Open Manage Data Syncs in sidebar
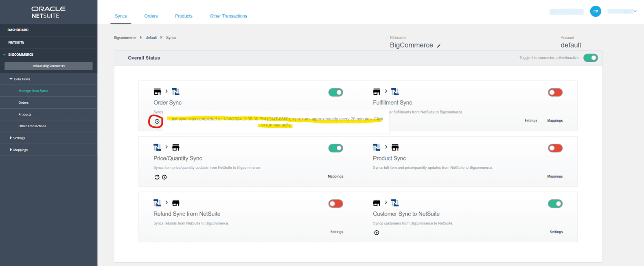 coord(33,91)
